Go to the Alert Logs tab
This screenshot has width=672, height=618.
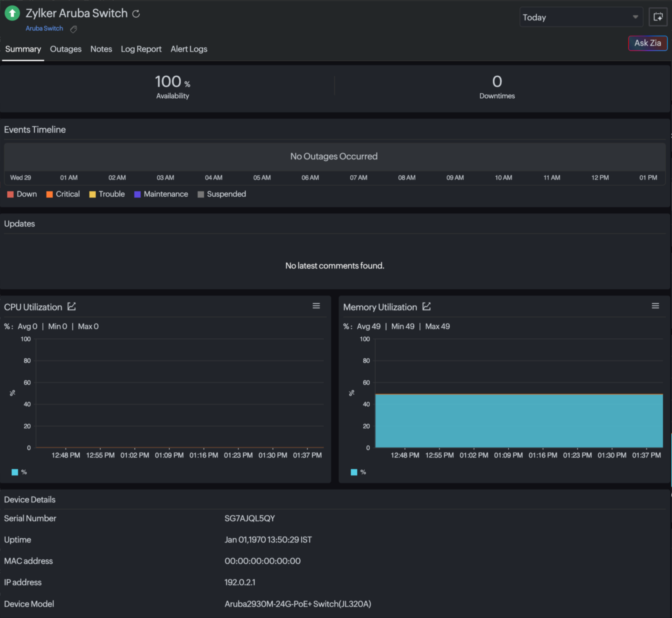coord(189,49)
